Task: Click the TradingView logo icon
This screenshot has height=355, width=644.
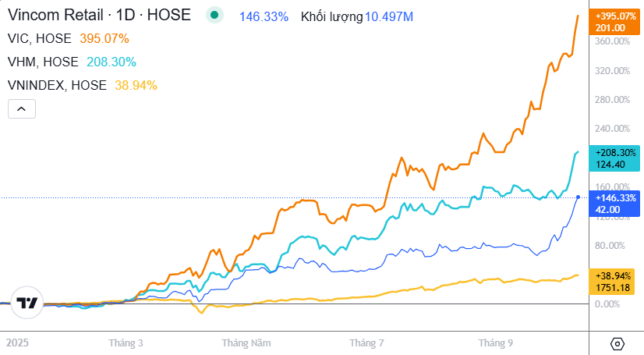Action: (x=28, y=303)
